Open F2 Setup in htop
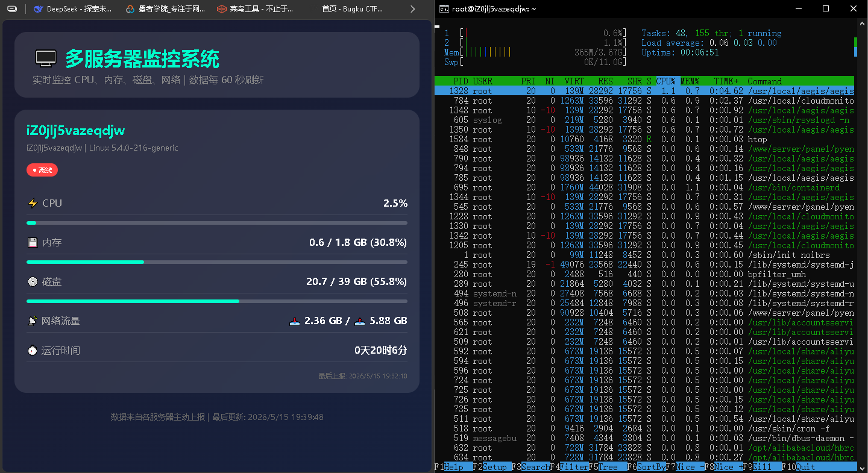The width and height of the screenshot is (868, 473). point(490,467)
